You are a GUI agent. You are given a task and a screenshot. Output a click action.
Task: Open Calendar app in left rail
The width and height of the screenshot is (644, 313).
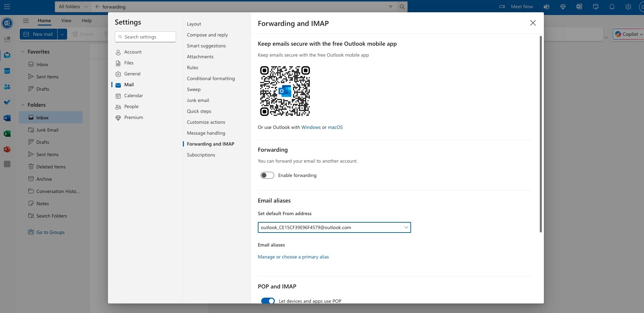click(7, 71)
